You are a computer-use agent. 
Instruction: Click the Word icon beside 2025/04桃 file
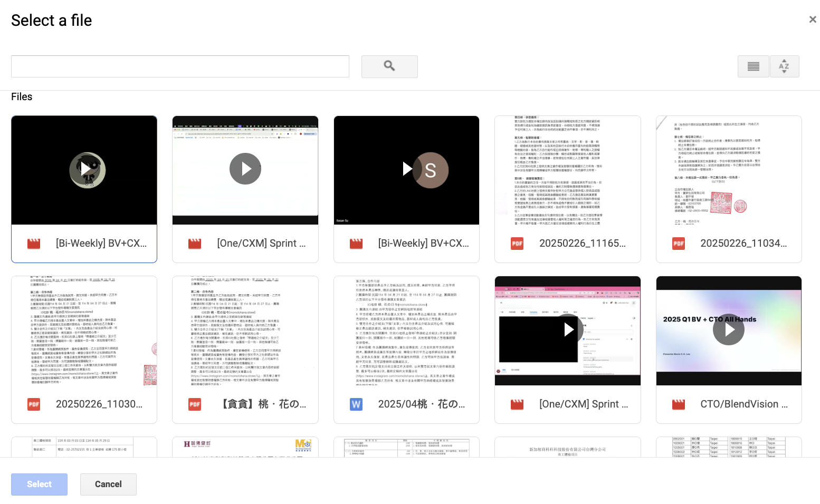[x=356, y=404]
